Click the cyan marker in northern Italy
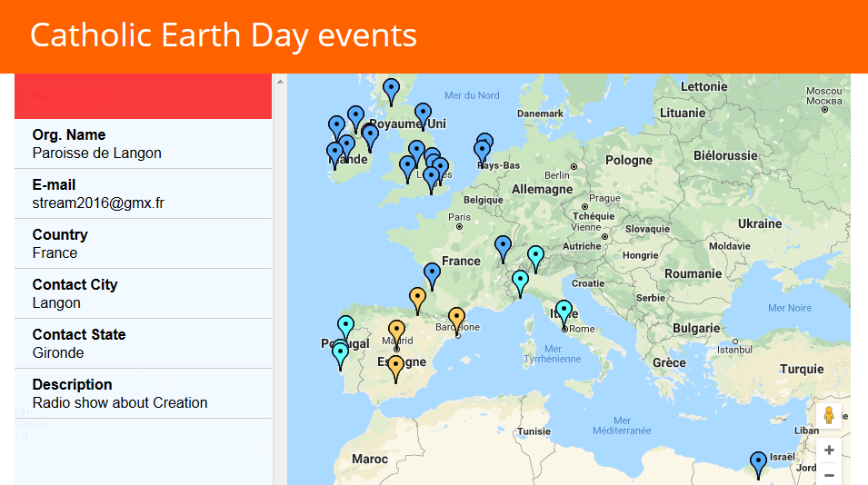Viewport: 868px width, 485px height. (536, 257)
